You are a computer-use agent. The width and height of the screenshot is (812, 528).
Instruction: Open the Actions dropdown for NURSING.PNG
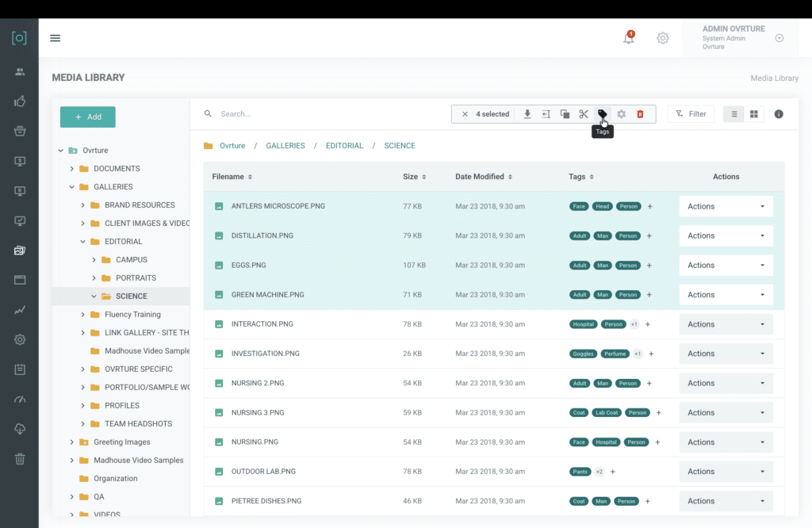click(x=725, y=442)
